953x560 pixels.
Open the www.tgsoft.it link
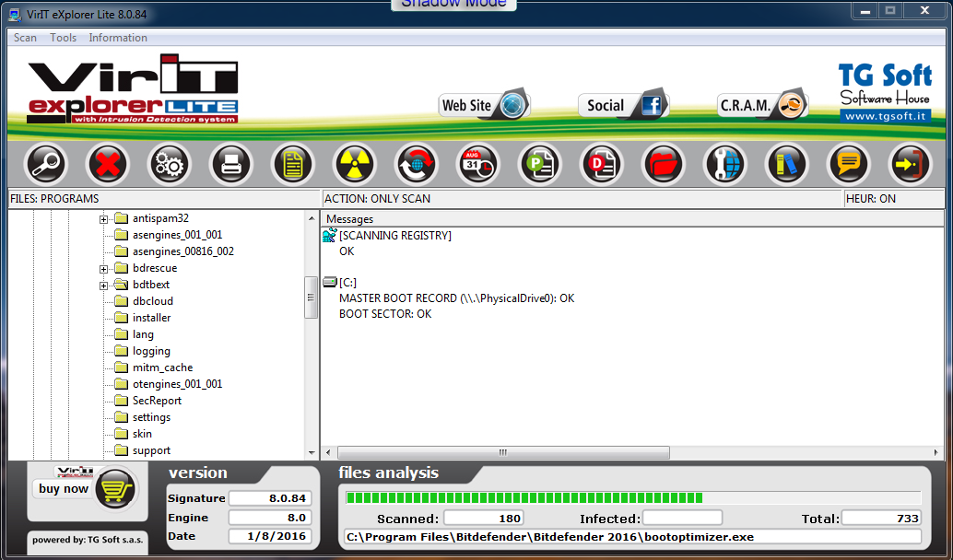click(886, 116)
